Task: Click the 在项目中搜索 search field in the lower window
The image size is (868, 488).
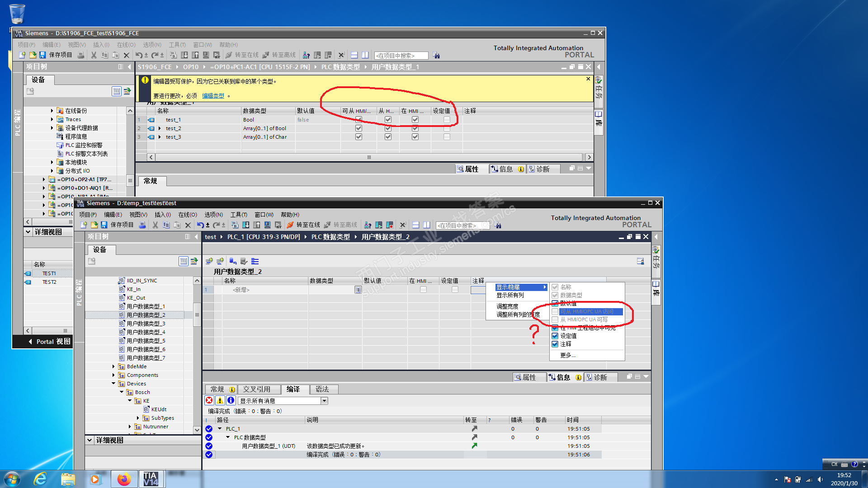Action: tap(462, 225)
